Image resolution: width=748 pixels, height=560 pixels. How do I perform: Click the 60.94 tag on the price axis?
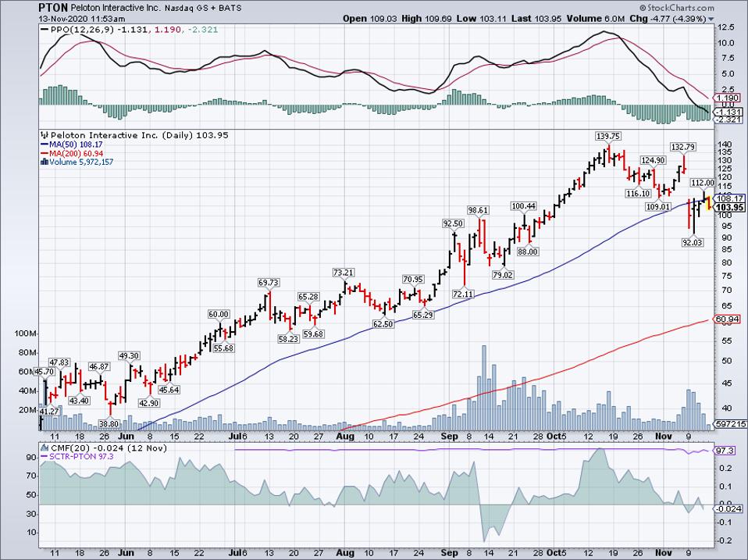click(728, 319)
